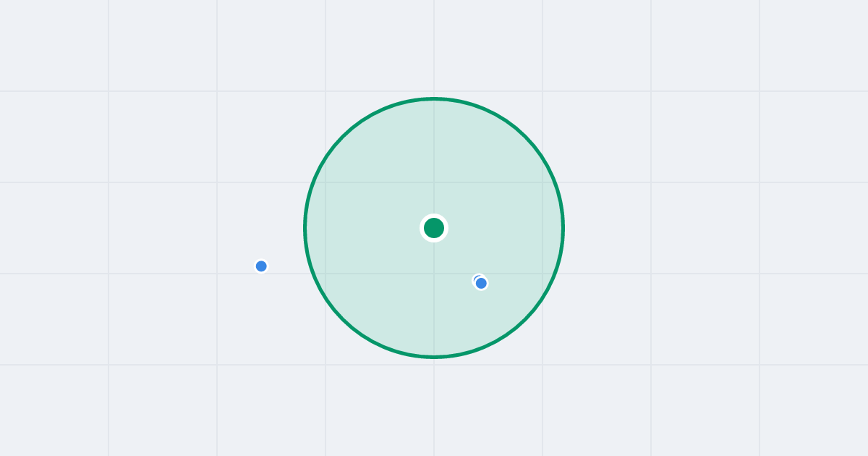Screen dimensions: 868x456
Task: Click the green center marker of the circle
Action: (x=434, y=228)
